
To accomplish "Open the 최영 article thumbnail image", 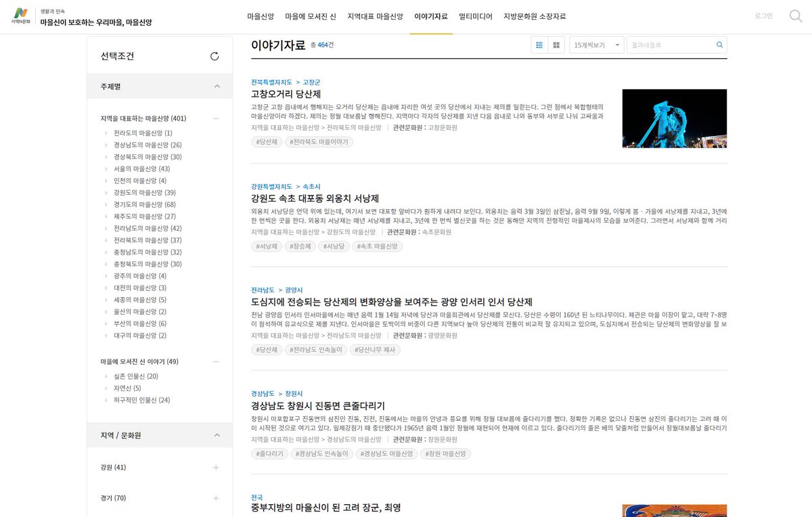I will click(675, 510).
